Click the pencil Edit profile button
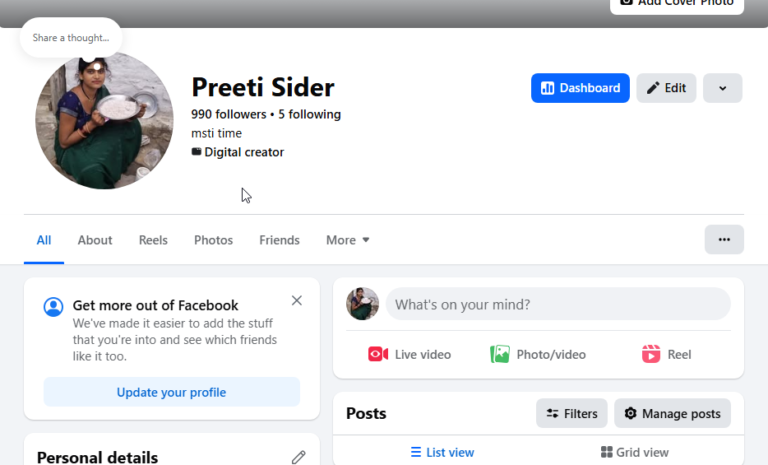Image resolution: width=768 pixels, height=465 pixels. pyautogui.click(x=666, y=88)
